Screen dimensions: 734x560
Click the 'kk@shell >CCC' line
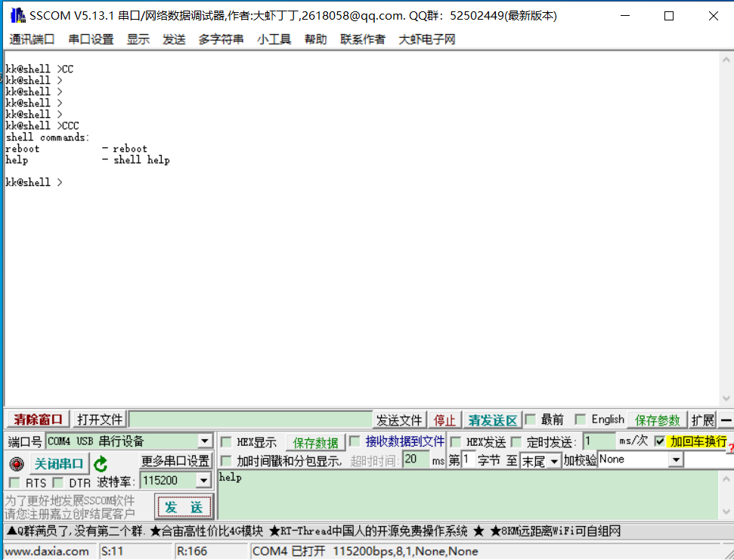click(x=42, y=126)
